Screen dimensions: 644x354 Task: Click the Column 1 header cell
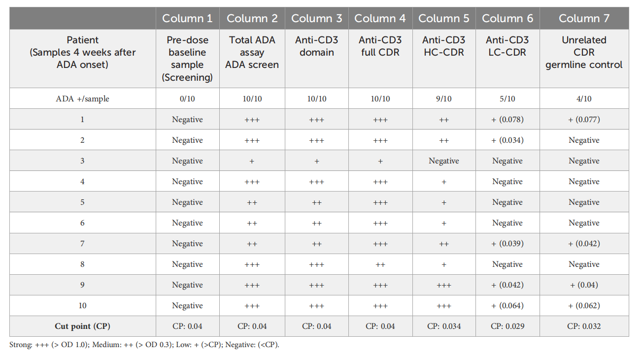(187, 19)
